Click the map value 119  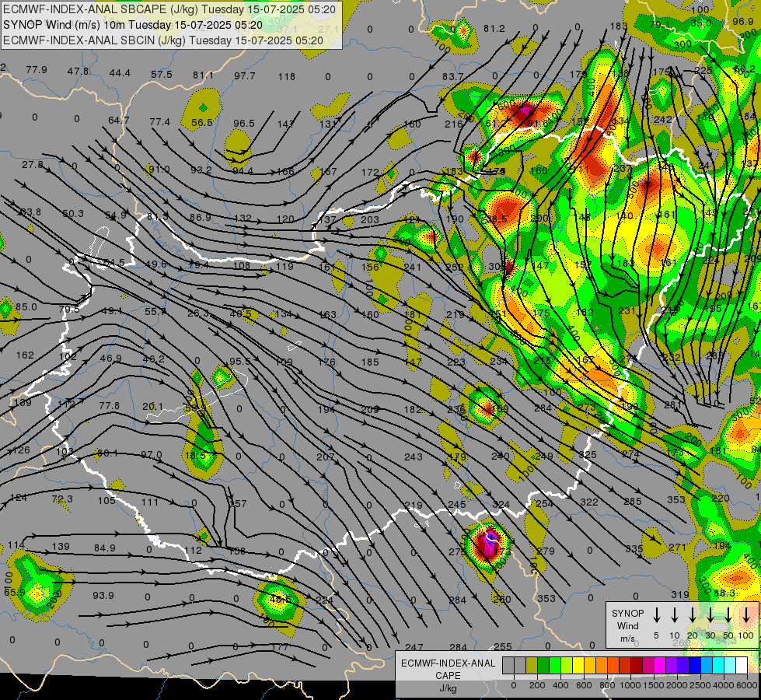285,266
